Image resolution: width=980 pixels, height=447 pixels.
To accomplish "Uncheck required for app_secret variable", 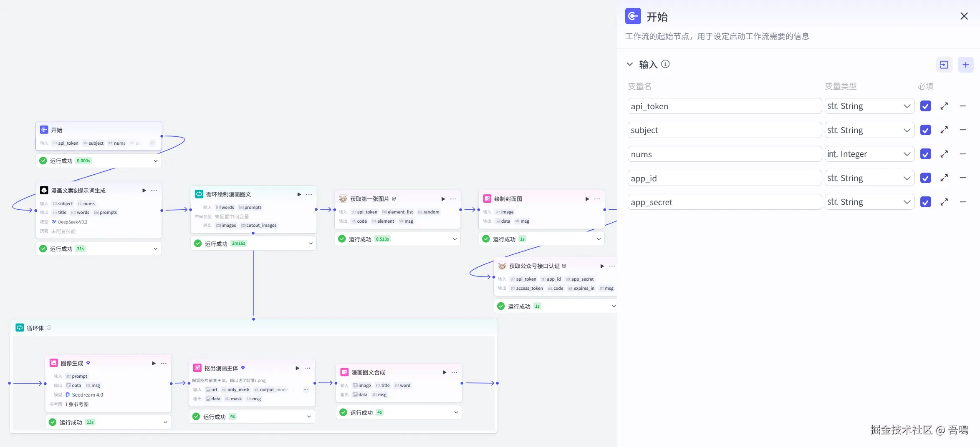I will [x=926, y=202].
